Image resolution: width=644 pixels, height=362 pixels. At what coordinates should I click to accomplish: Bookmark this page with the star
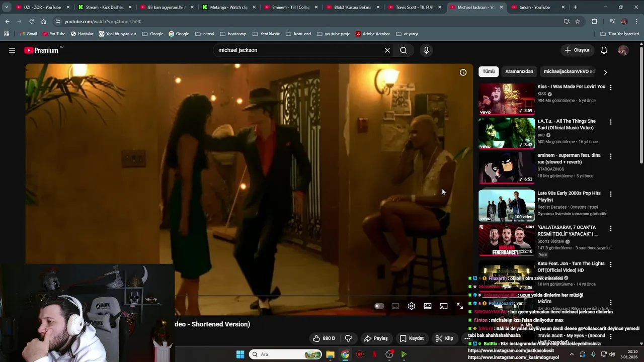[x=578, y=22]
